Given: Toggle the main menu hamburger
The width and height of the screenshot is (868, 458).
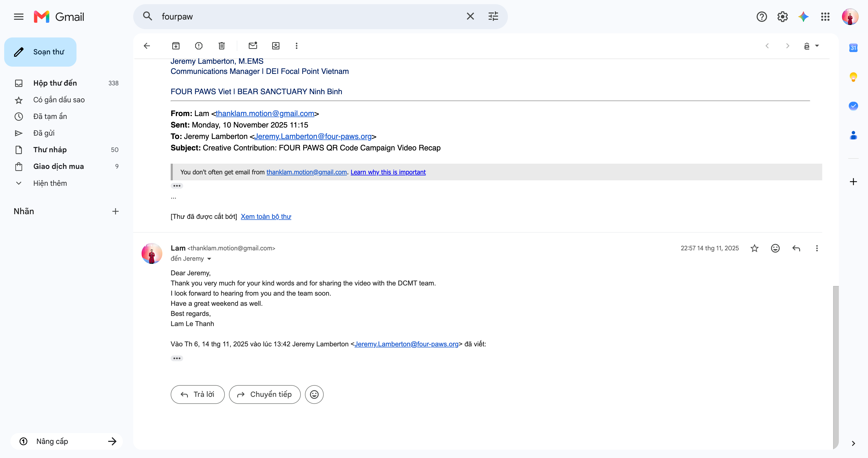Looking at the screenshot, I should point(19,16).
